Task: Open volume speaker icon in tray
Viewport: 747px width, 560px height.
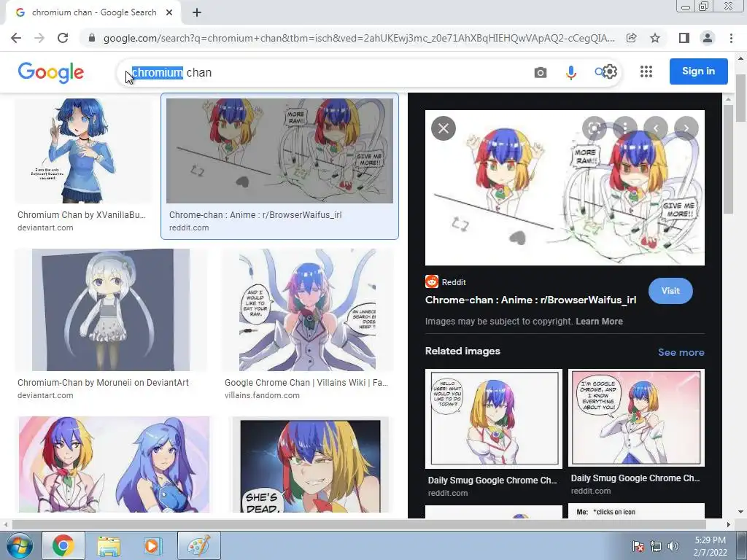Action: [x=673, y=545]
